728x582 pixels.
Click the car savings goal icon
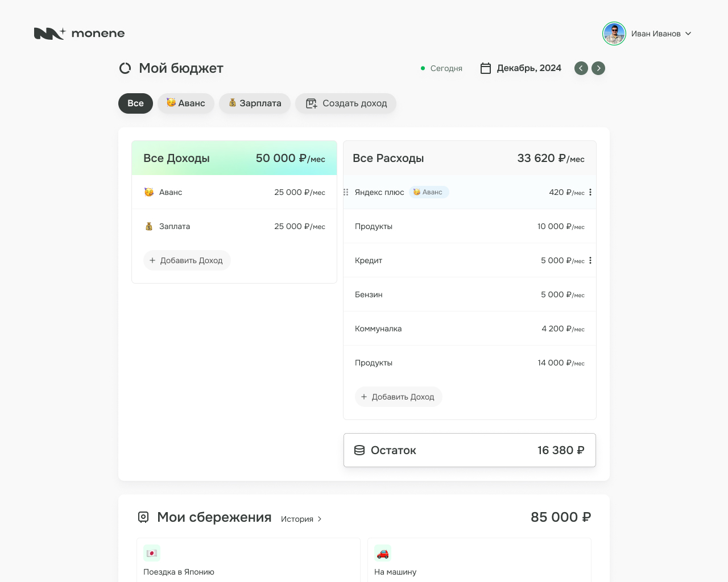pyautogui.click(x=383, y=553)
